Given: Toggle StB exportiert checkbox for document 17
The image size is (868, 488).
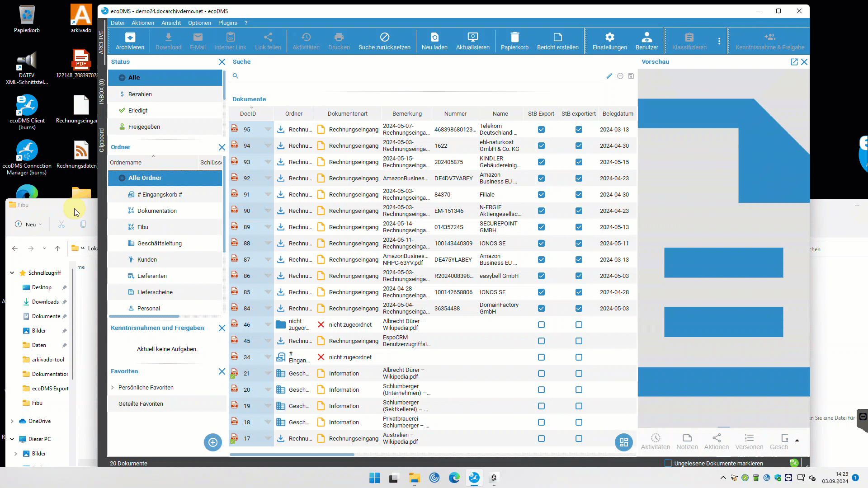Looking at the screenshot, I should tap(579, 439).
